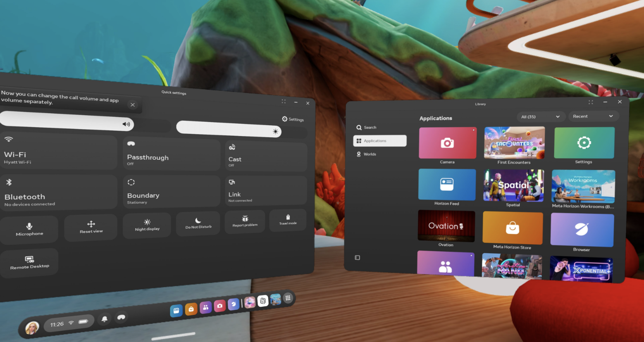
Task: Open the app grid icon in dock
Action: tap(288, 298)
